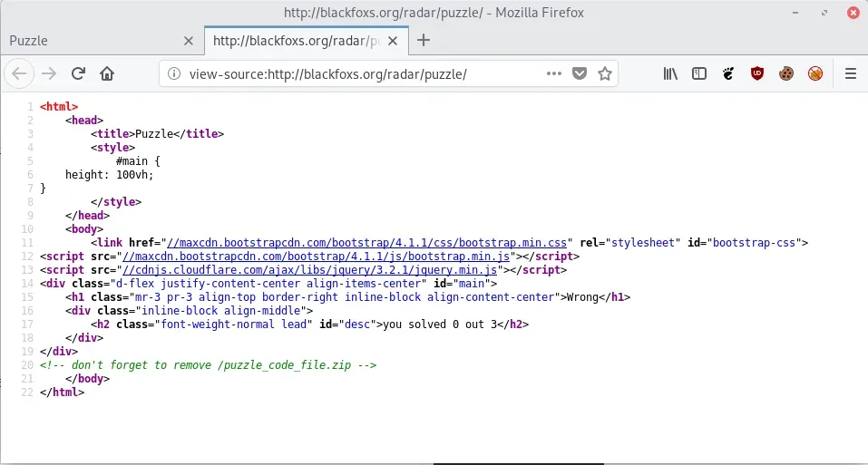Open the site information icon in address bar
The height and width of the screenshot is (465, 868).
click(175, 73)
